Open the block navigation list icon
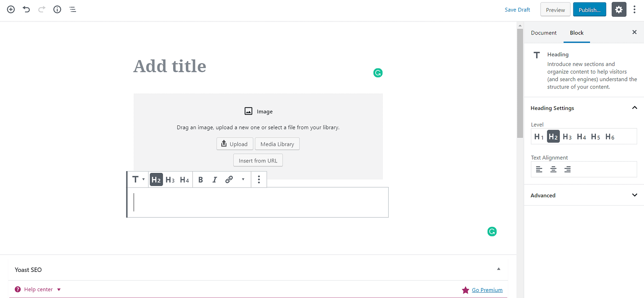 [73, 9]
